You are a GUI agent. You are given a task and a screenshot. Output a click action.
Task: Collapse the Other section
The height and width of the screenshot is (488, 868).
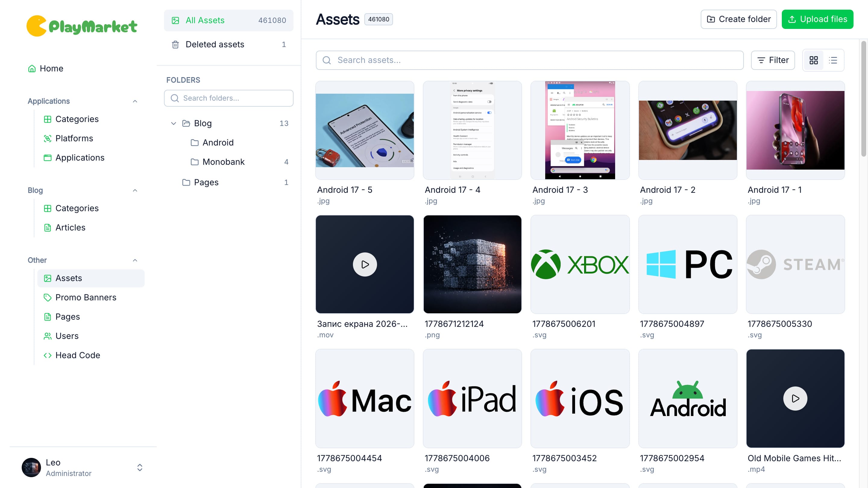click(x=135, y=260)
